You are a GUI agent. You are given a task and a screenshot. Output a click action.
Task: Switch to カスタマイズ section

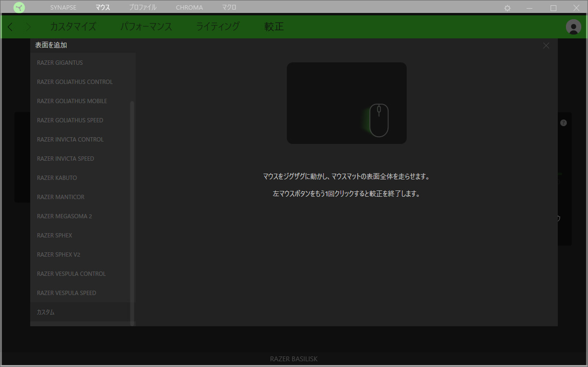73,27
